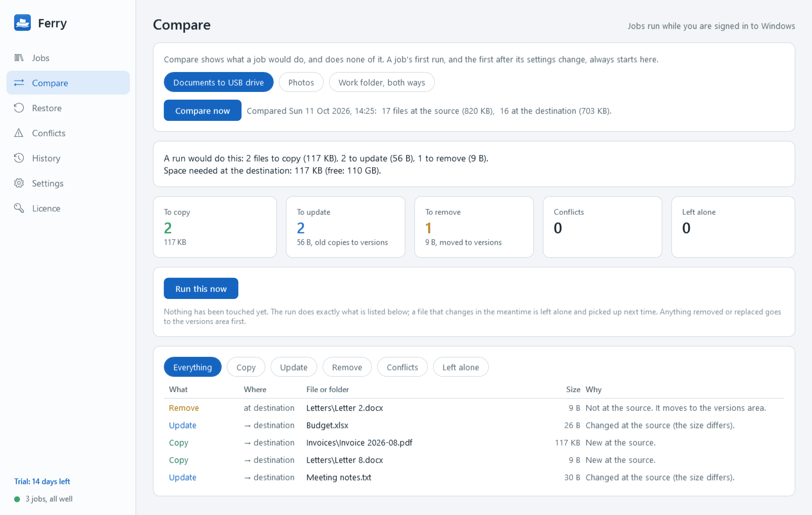Filter the list by Left alone pill
Screen dimensions: 812x515
click(461, 367)
